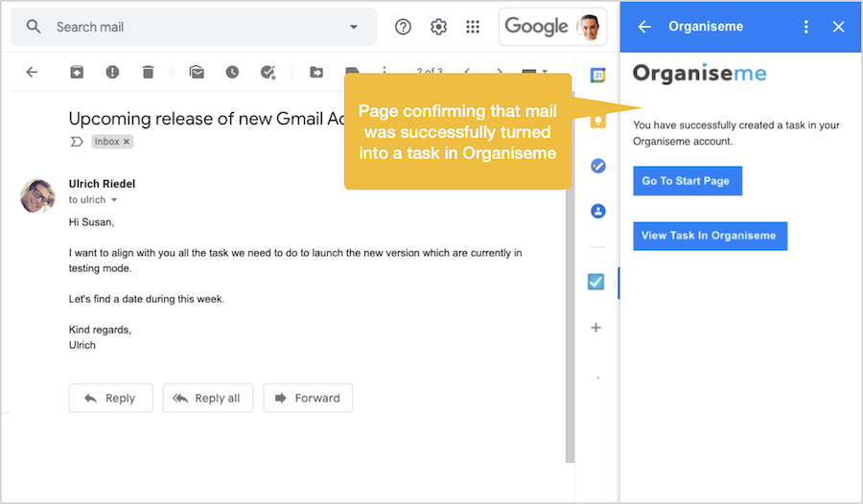The width and height of the screenshot is (863, 504).
Task: Mark the email as unread
Action: pyautogui.click(x=197, y=72)
